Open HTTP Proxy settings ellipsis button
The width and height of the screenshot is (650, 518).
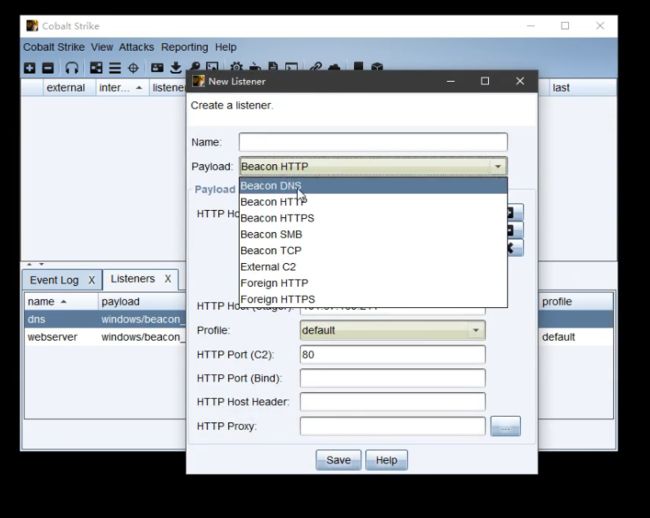tap(505, 426)
